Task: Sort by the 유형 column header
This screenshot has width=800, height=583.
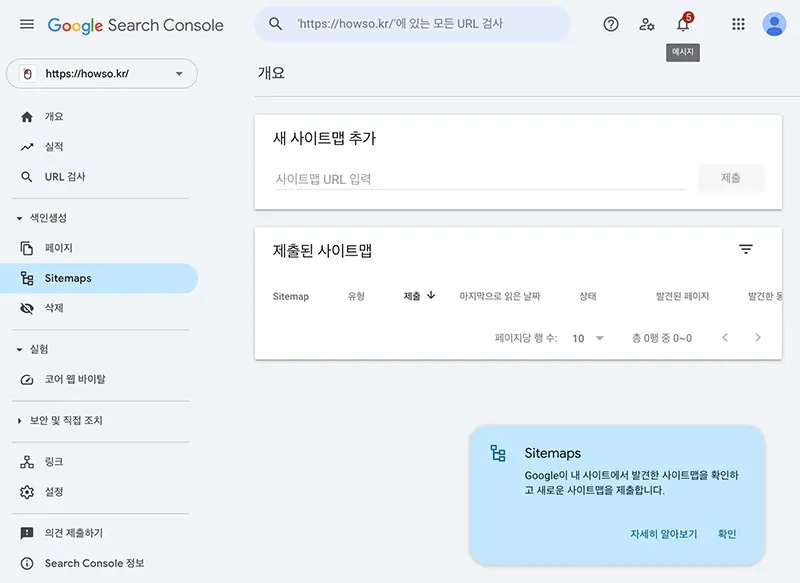Action: coord(356,296)
